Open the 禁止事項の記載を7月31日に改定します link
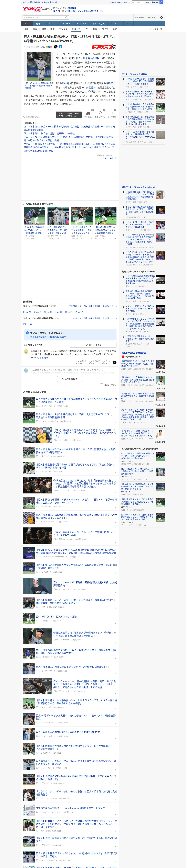Screen dimensions: 186x868 click(x=48, y=337)
